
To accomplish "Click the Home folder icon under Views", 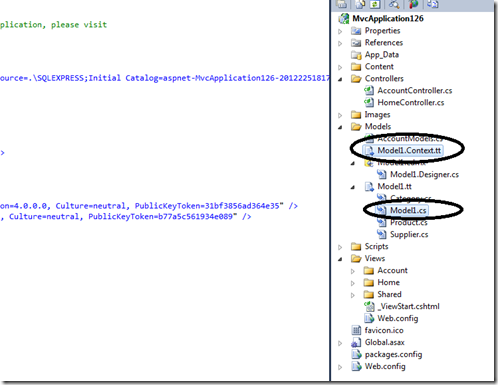I will (x=369, y=283).
